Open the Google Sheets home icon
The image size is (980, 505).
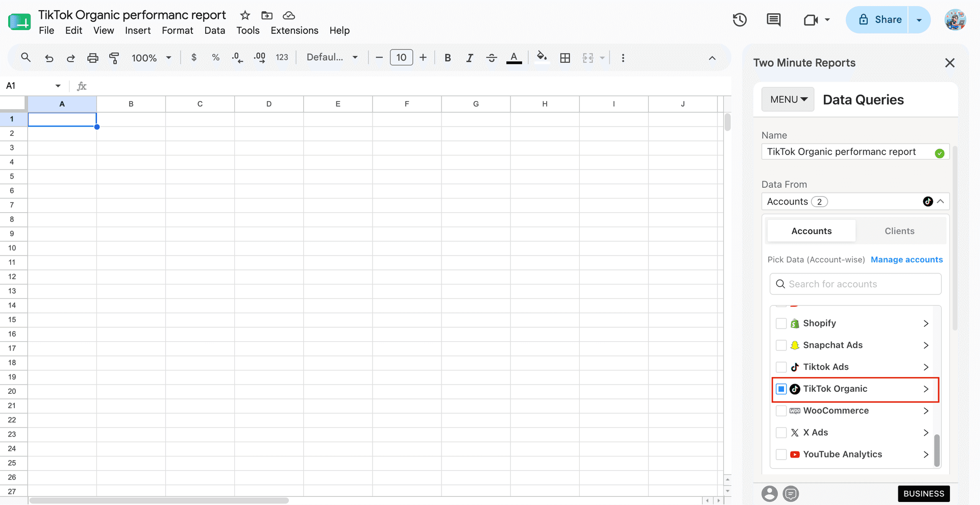click(x=19, y=22)
